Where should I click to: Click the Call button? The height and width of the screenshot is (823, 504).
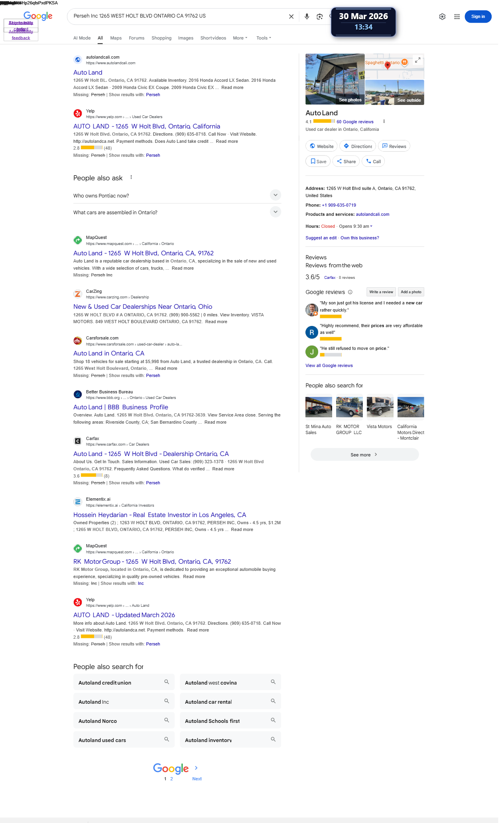373,161
